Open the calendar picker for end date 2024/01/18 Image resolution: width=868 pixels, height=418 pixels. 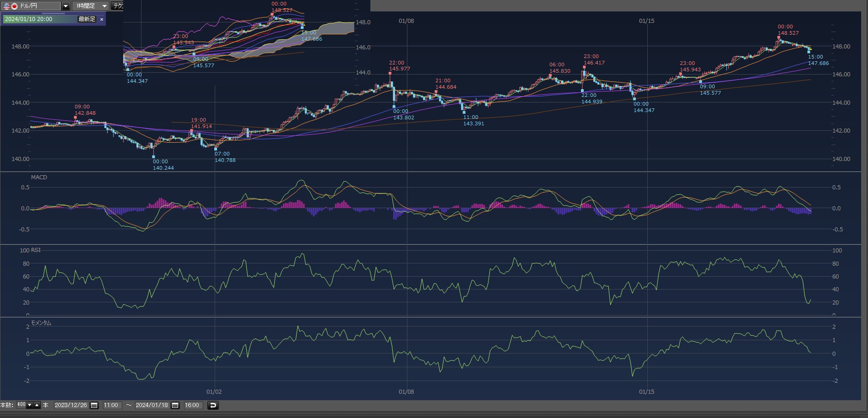[x=175, y=405]
